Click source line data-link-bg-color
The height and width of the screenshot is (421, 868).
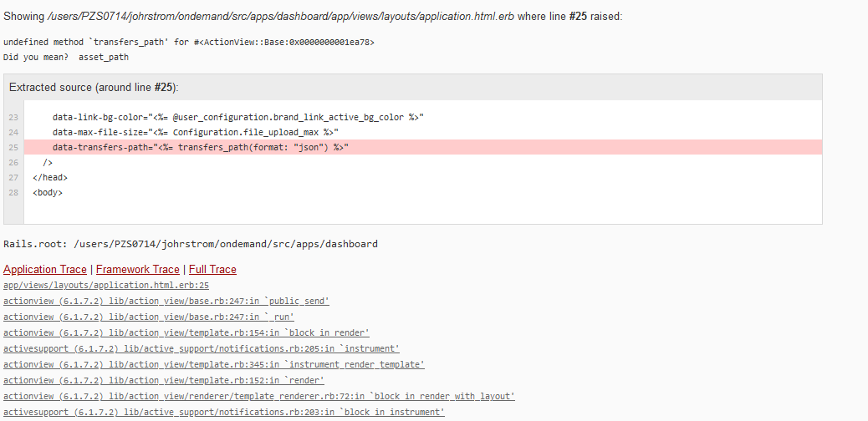(x=238, y=117)
